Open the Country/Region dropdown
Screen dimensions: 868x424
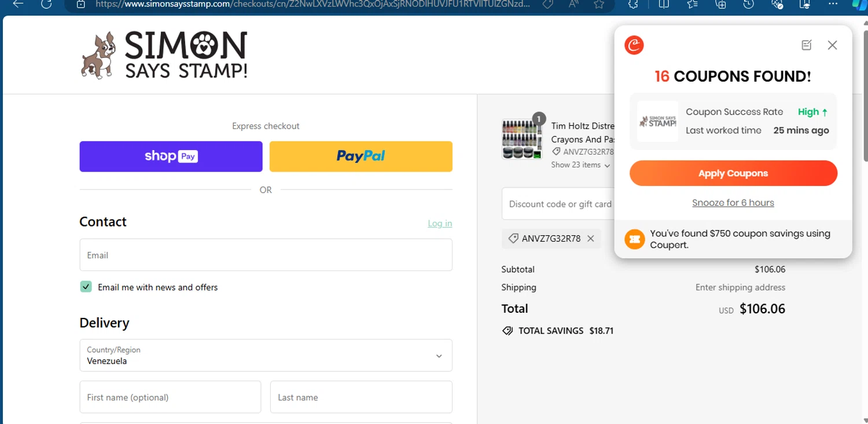[x=266, y=355]
